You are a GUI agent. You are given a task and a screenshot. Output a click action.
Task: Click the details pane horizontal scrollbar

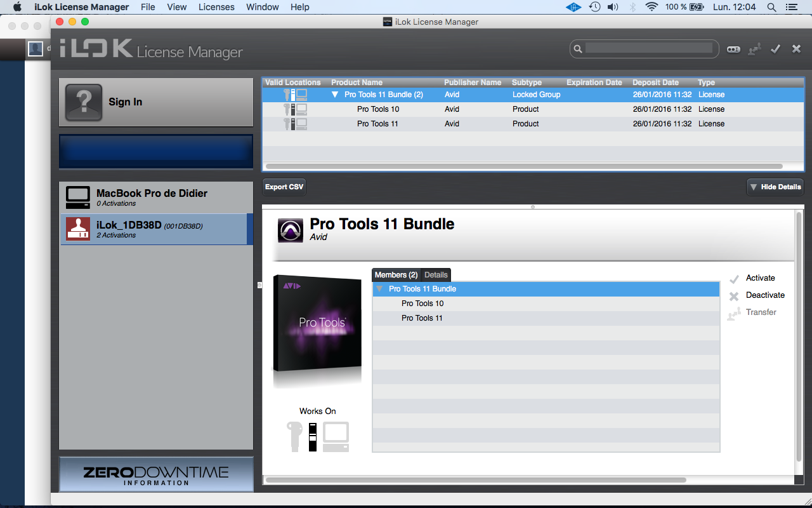click(476, 480)
